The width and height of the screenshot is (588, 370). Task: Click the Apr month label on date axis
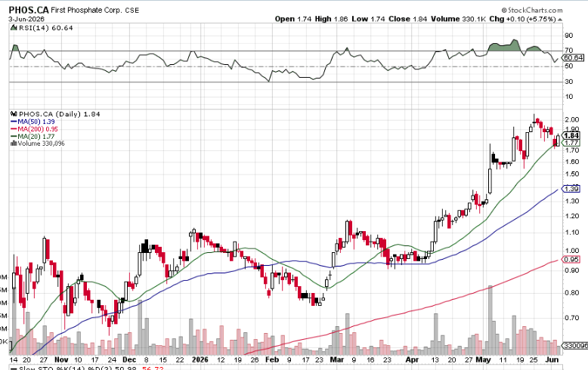point(412,359)
